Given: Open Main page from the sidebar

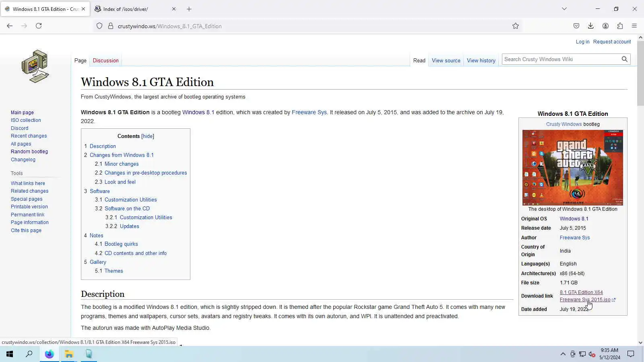Looking at the screenshot, I should coord(22,113).
